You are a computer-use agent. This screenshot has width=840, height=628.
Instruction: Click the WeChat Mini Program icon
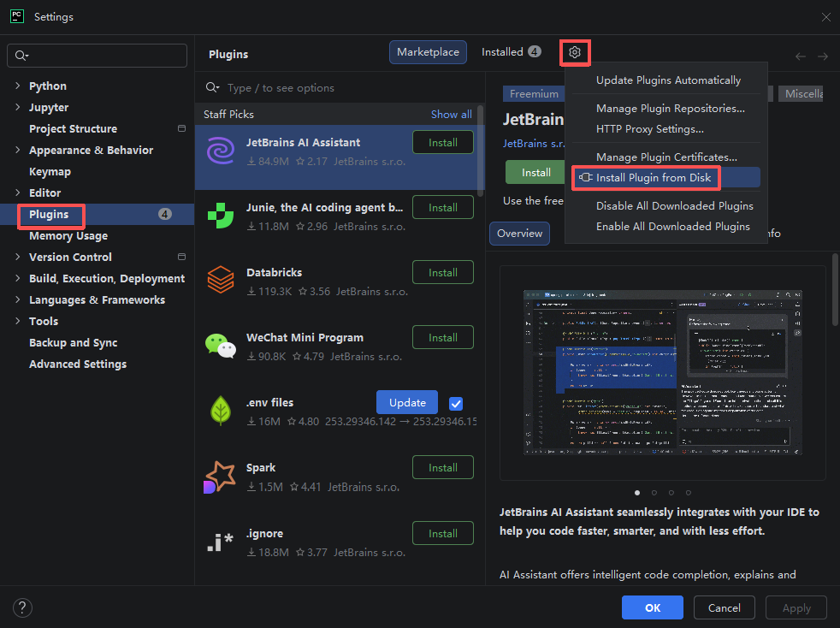pos(220,346)
